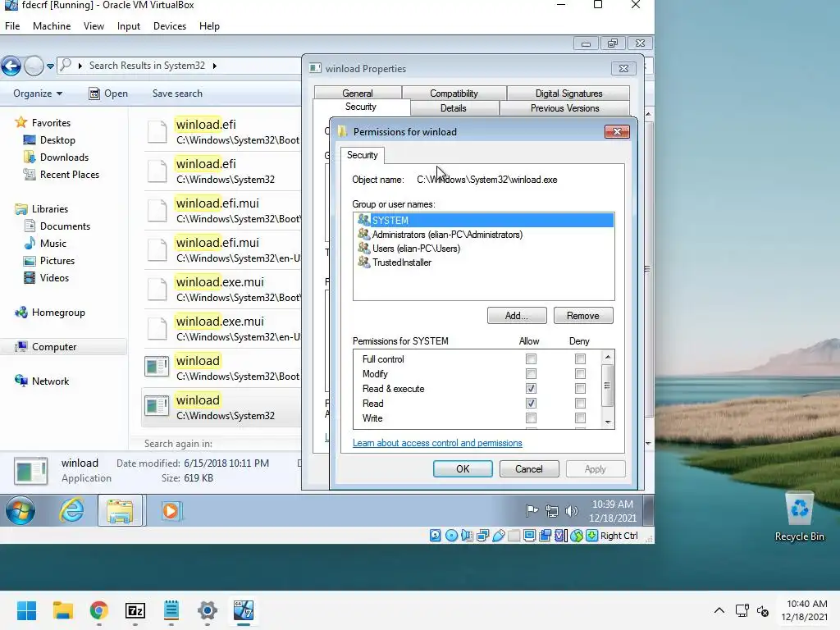840x630 pixels.
Task: Tick Allow for Full control
Action: point(531,359)
